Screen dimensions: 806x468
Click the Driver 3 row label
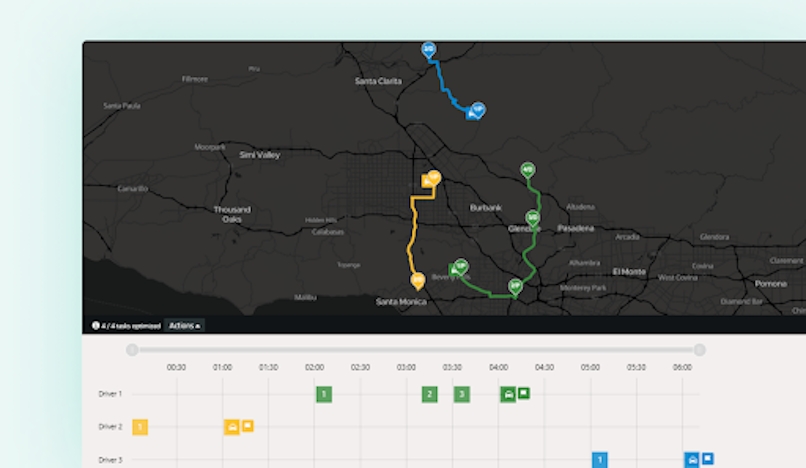(x=110, y=460)
